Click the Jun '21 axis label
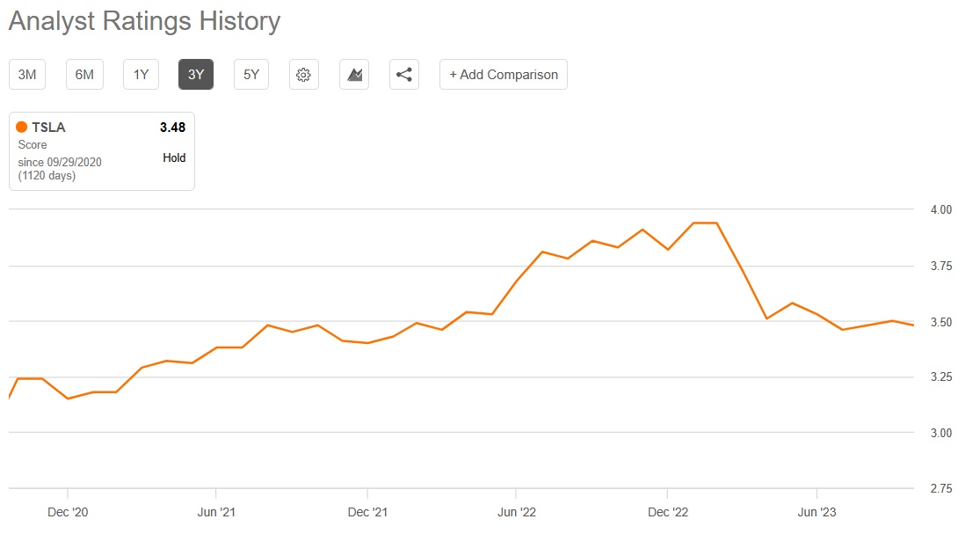Viewport: 980px width, 541px height. (216, 512)
